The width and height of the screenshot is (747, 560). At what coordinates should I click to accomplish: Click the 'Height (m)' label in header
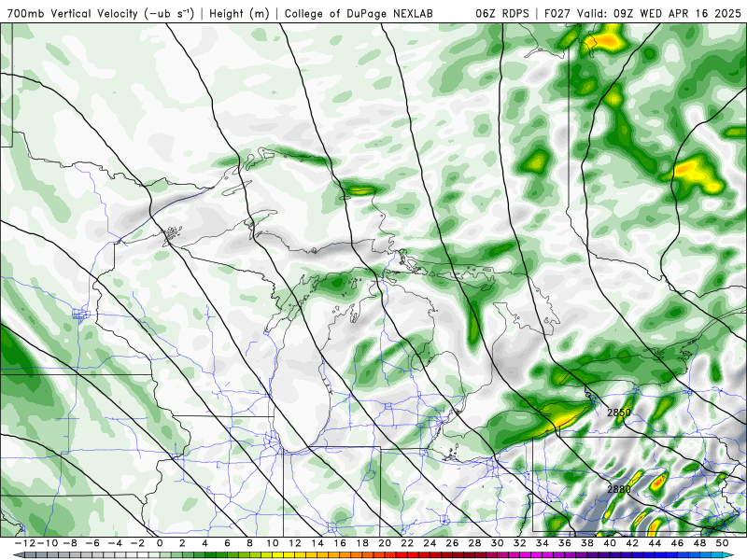pos(240,13)
